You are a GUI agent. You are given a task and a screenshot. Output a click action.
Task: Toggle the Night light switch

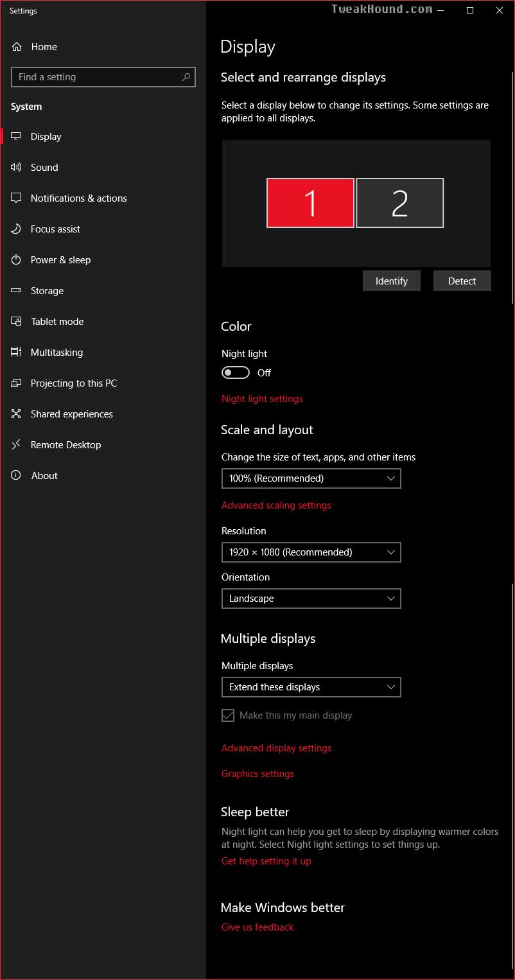coord(236,373)
